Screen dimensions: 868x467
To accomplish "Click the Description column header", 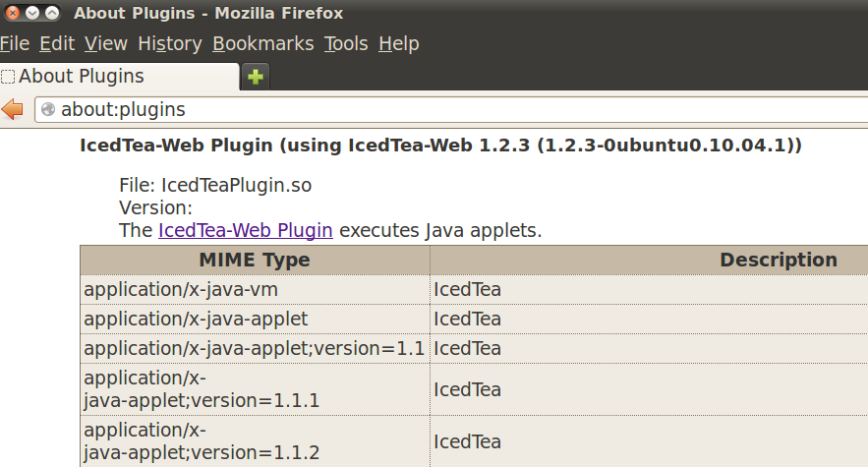I will [778, 261].
